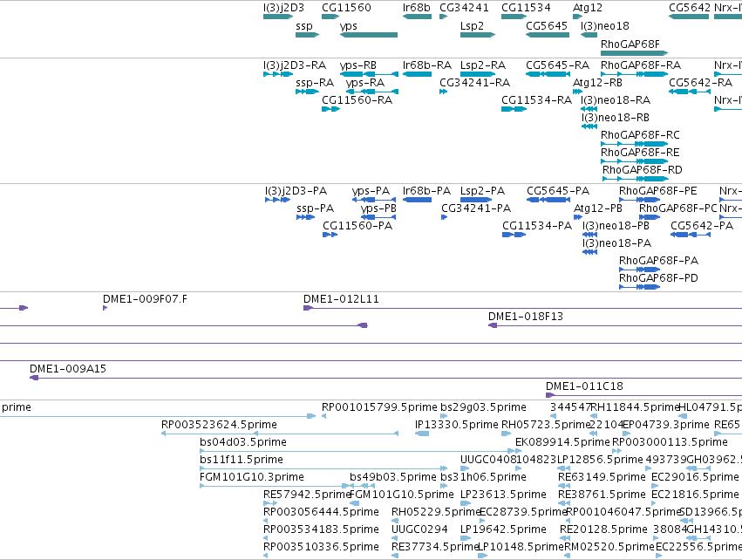Select the Atg12-RB transcript

pos(577,92)
